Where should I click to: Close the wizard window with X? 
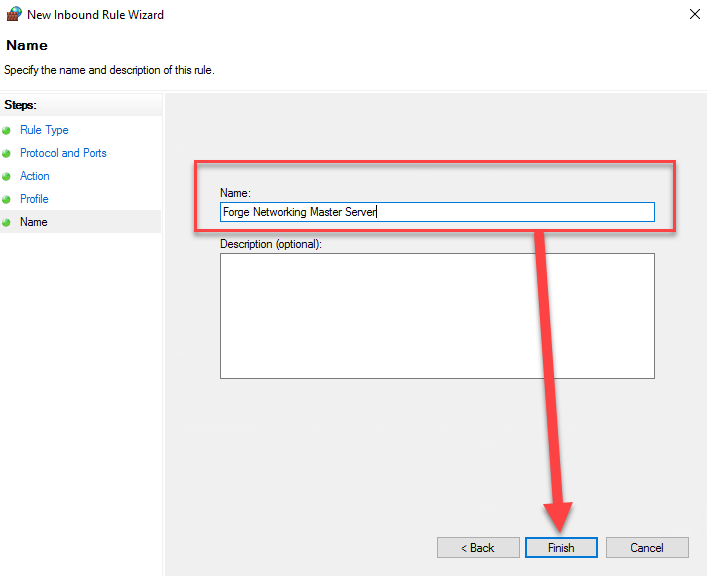[x=695, y=14]
